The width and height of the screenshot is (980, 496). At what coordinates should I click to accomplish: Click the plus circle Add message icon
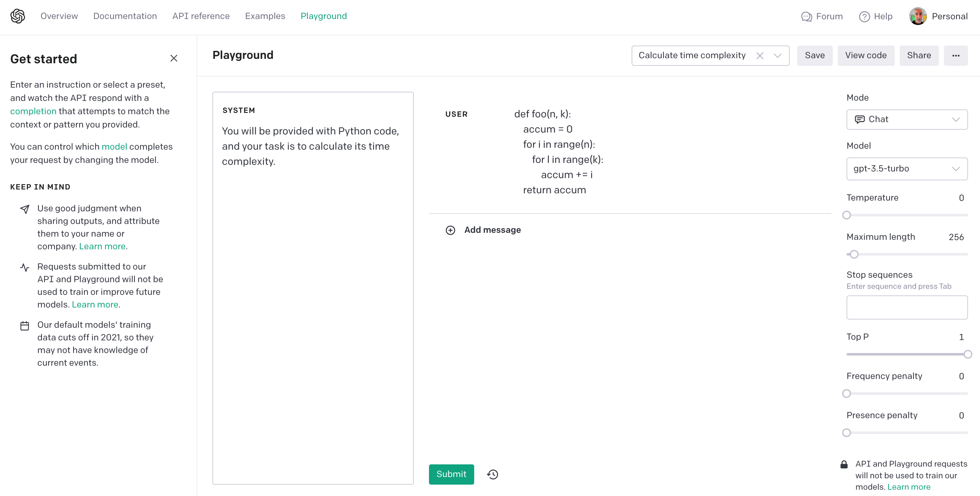[450, 230]
